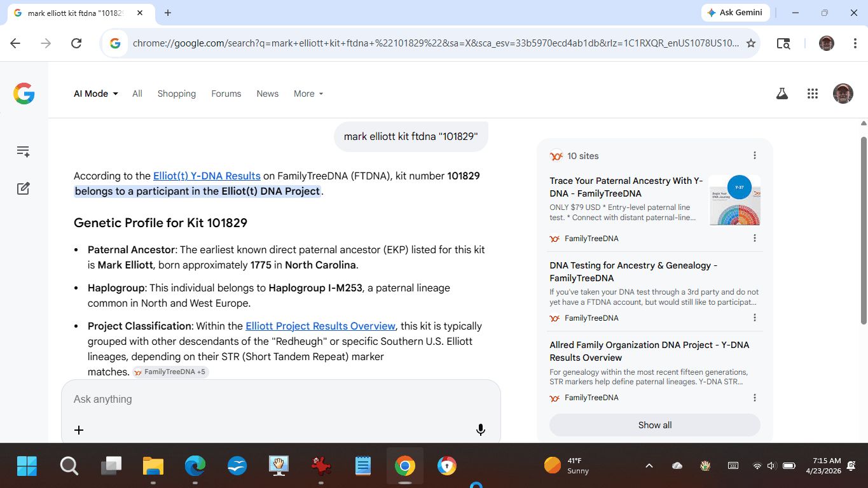Open the Elliot(t) Y-DNA Results link
868x488 pixels.
click(x=207, y=176)
